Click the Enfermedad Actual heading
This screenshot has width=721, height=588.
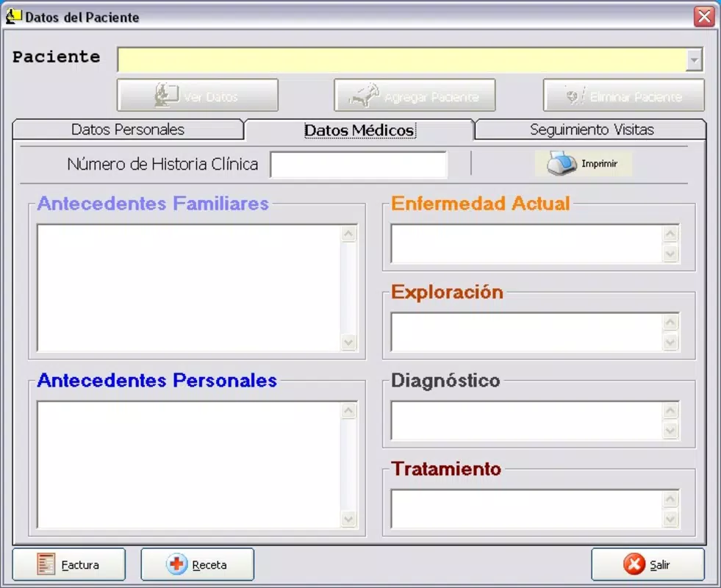tap(481, 203)
